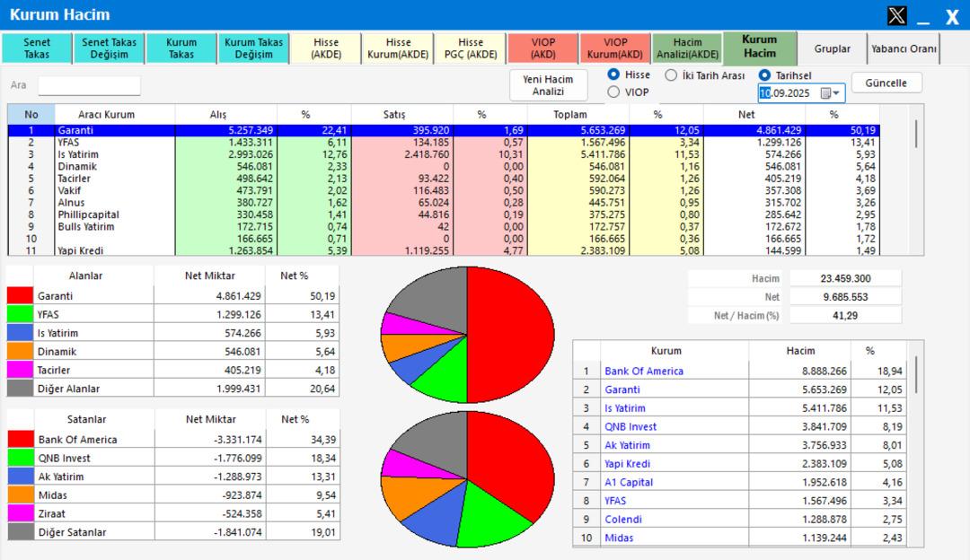
Task: Click the Satanlar table header
Action: pyautogui.click(x=86, y=419)
